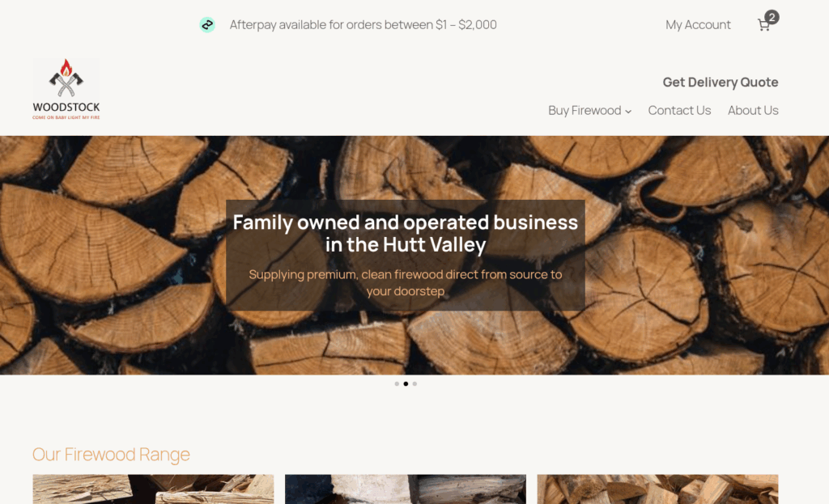Click the hero slide subtitle text
The height and width of the screenshot is (504, 829).
pyautogui.click(x=406, y=282)
